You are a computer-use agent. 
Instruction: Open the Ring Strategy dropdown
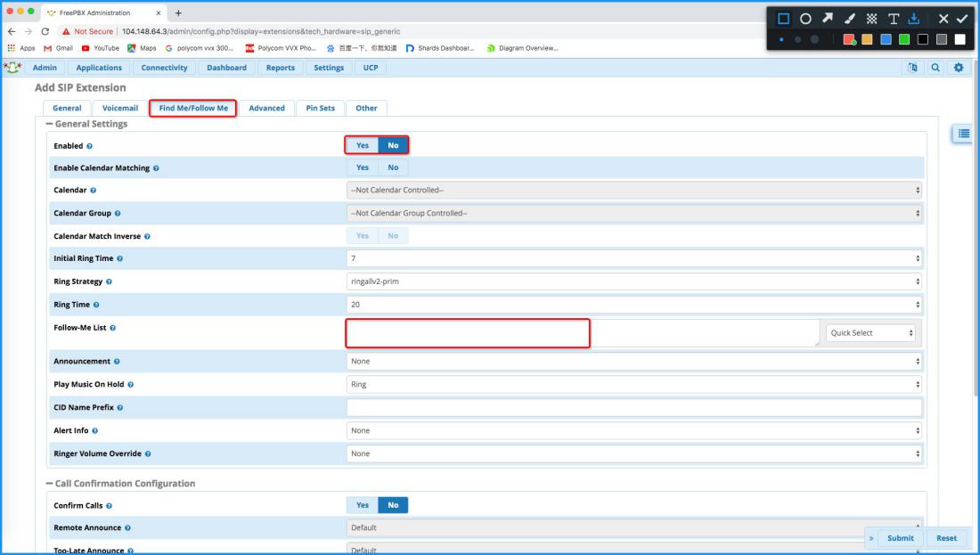633,282
